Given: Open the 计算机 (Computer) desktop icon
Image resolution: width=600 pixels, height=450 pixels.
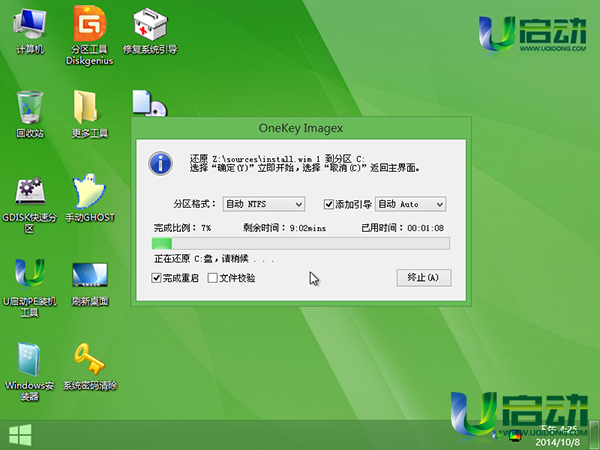Looking at the screenshot, I should 29,27.
